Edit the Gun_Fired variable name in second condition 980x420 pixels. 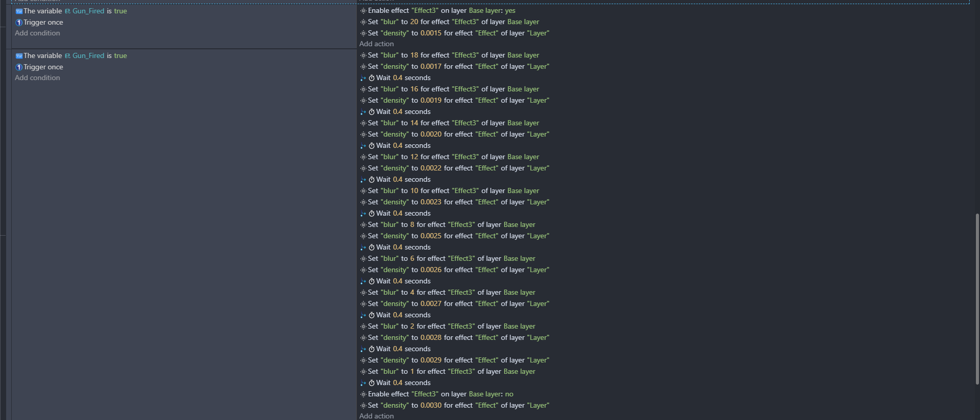(88, 56)
